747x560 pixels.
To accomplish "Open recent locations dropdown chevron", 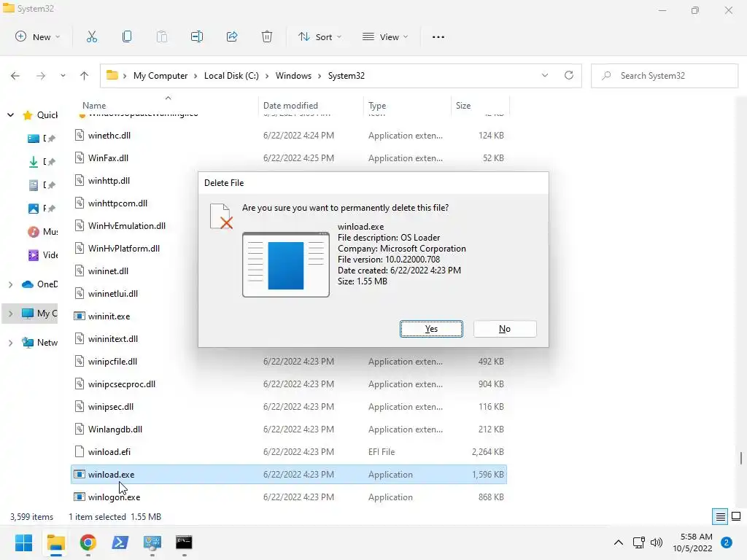I will [63, 76].
